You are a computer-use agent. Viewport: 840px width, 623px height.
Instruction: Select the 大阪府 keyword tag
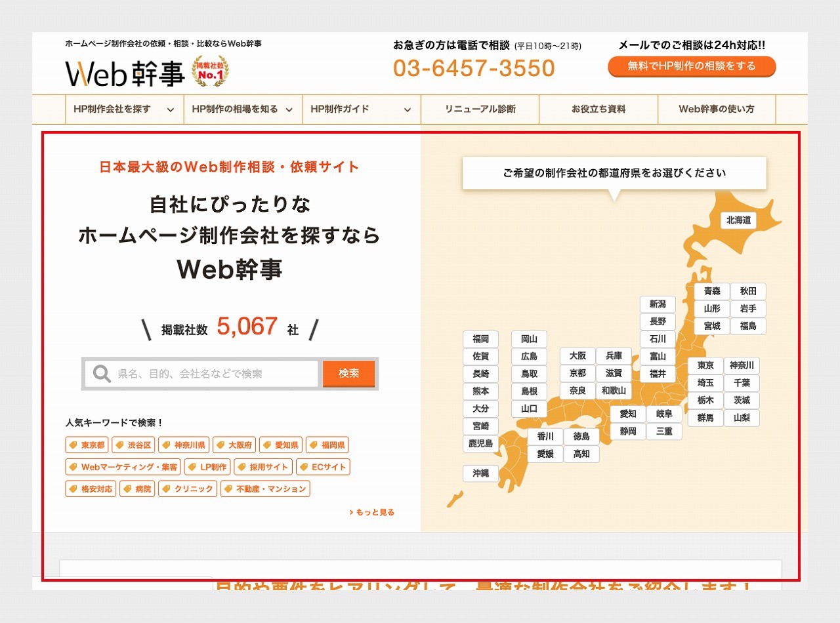pos(234,445)
